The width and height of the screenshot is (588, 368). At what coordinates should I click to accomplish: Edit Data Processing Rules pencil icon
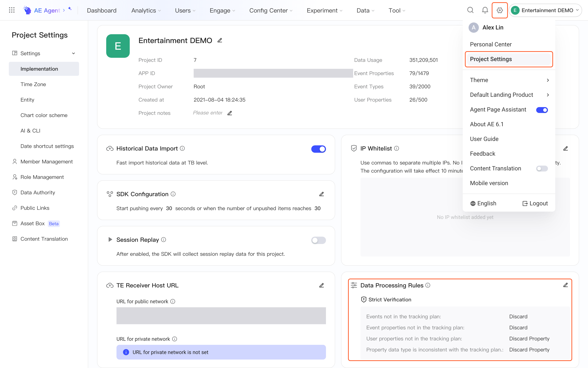[x=565, y=285]
